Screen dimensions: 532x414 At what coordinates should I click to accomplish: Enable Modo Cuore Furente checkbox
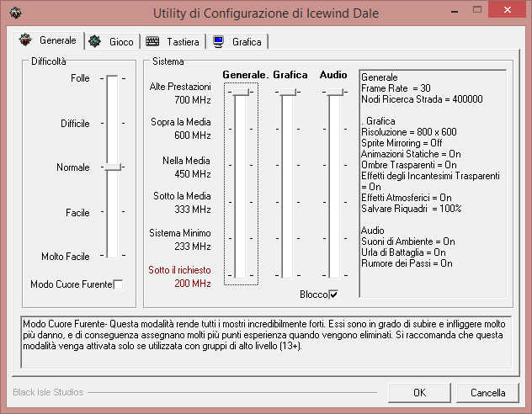coord(118,284)
